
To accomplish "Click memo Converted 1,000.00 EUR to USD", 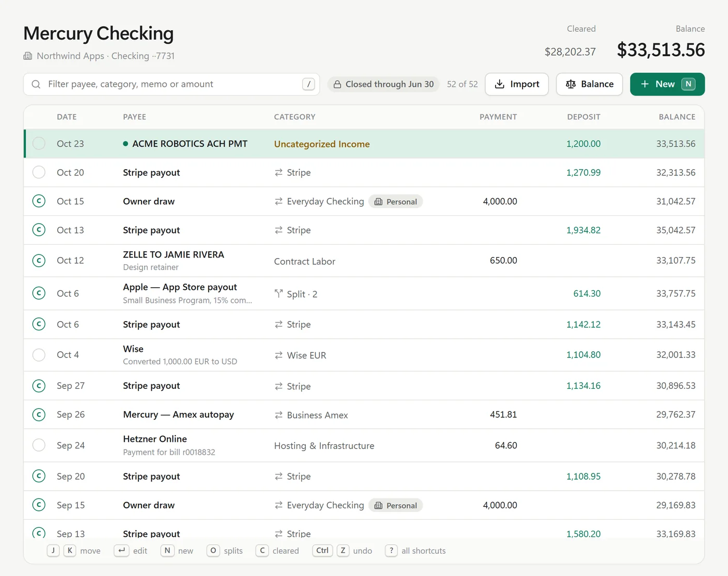I will (x=180, y=362).
